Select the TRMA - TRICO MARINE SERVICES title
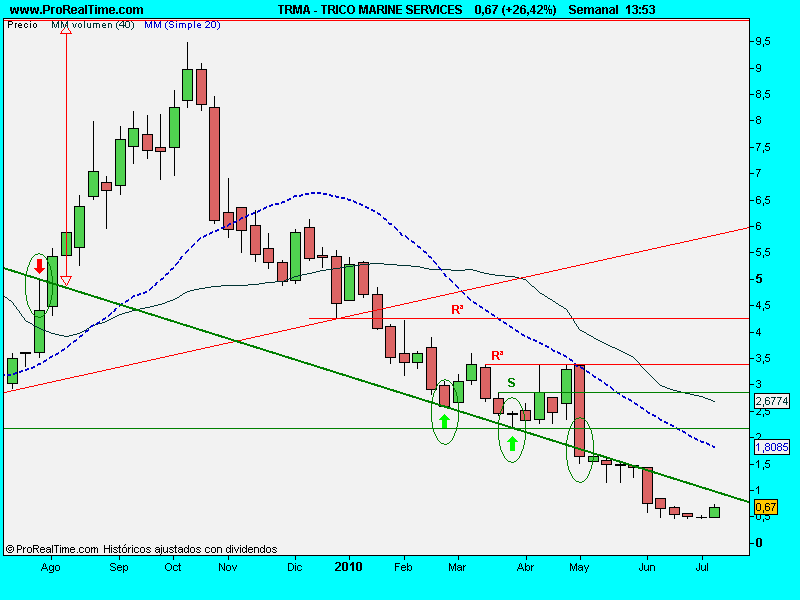The image size is (800, 600). coord(370,10)
